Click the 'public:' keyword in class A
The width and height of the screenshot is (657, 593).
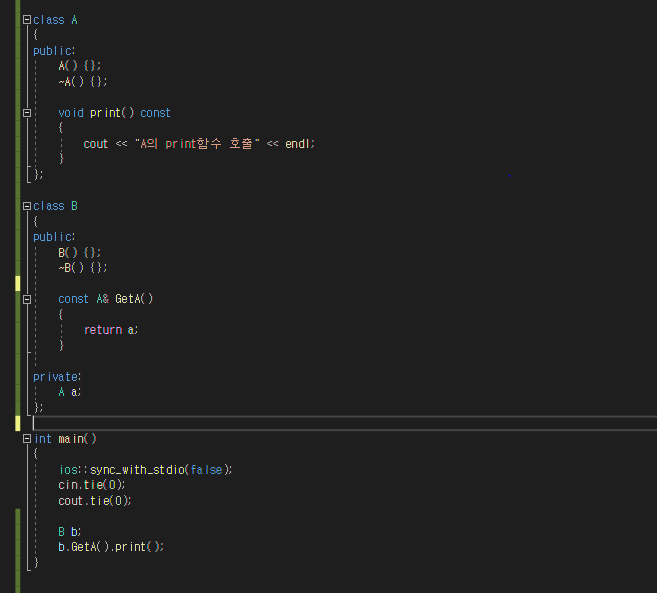pos(54,51)
